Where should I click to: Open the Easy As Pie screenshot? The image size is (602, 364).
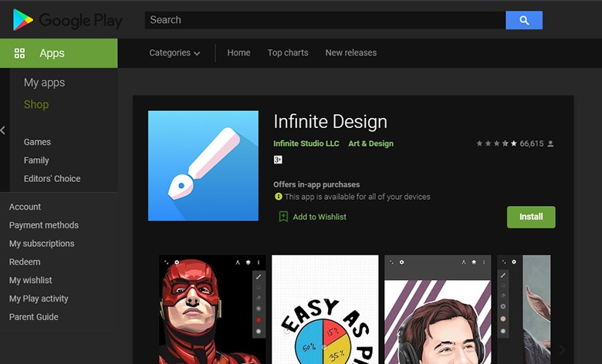click(x=325, y=309)
